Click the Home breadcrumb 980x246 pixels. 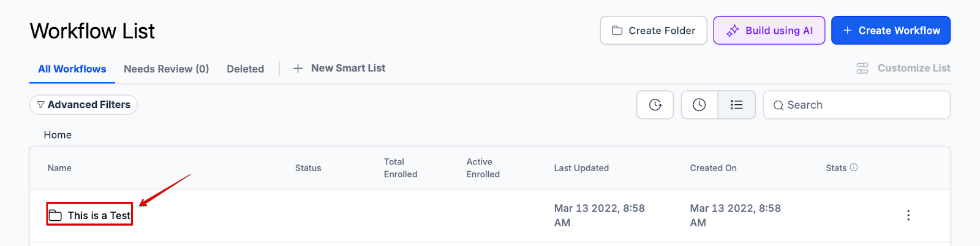pos(58,135)
